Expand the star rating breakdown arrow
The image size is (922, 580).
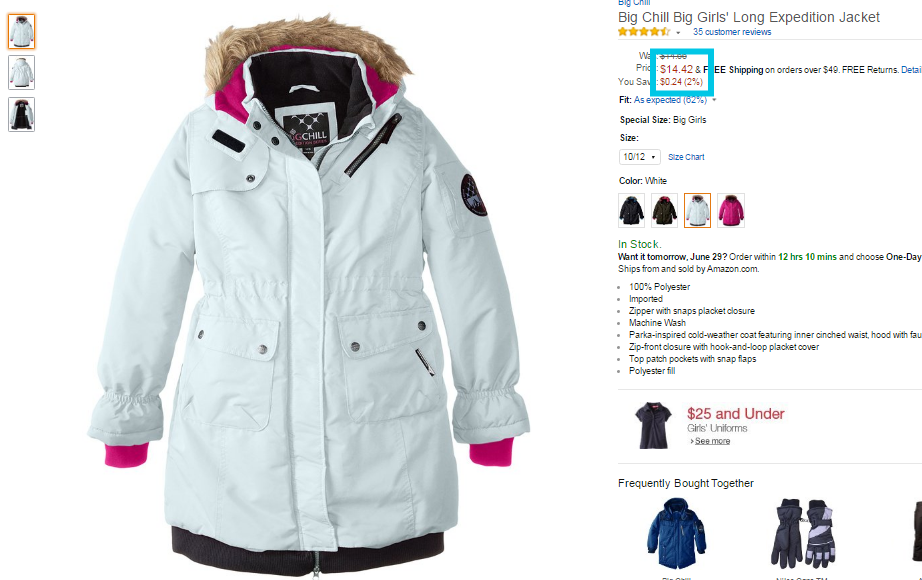[678, 33]
